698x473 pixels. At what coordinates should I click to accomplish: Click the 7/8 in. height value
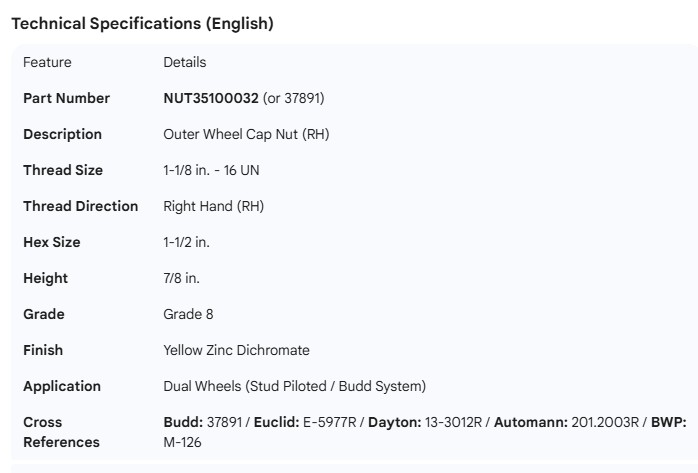coord(181,278)
